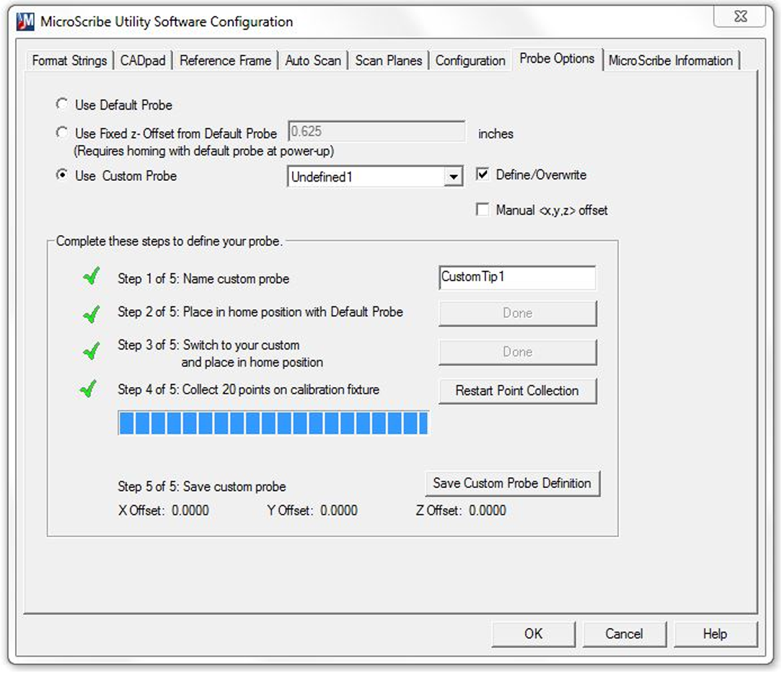Click the 'inches' unit label
The height and width of the screenshot is (674, 784).
(495, 134)
